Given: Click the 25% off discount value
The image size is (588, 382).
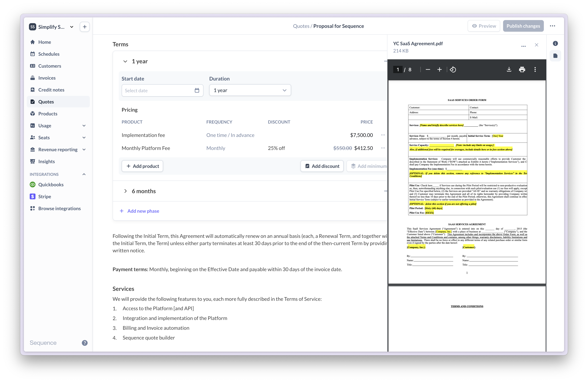Looking at the screenshot, I should [x=276, y=148].
